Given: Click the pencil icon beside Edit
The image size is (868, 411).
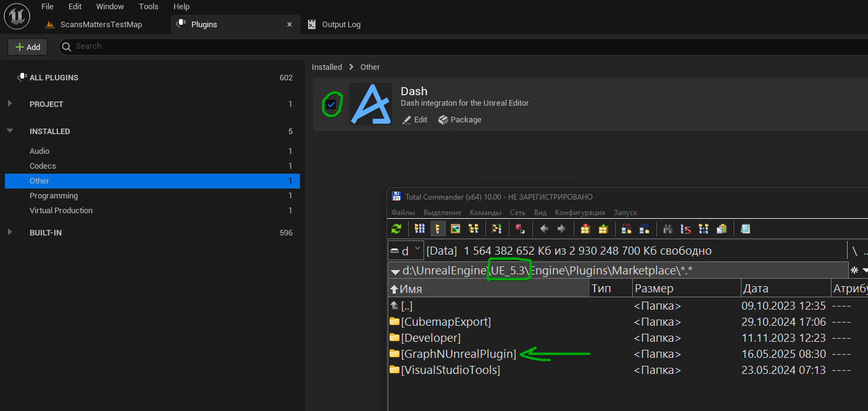Looking at the screenshot, I should [x=406, y=120].
